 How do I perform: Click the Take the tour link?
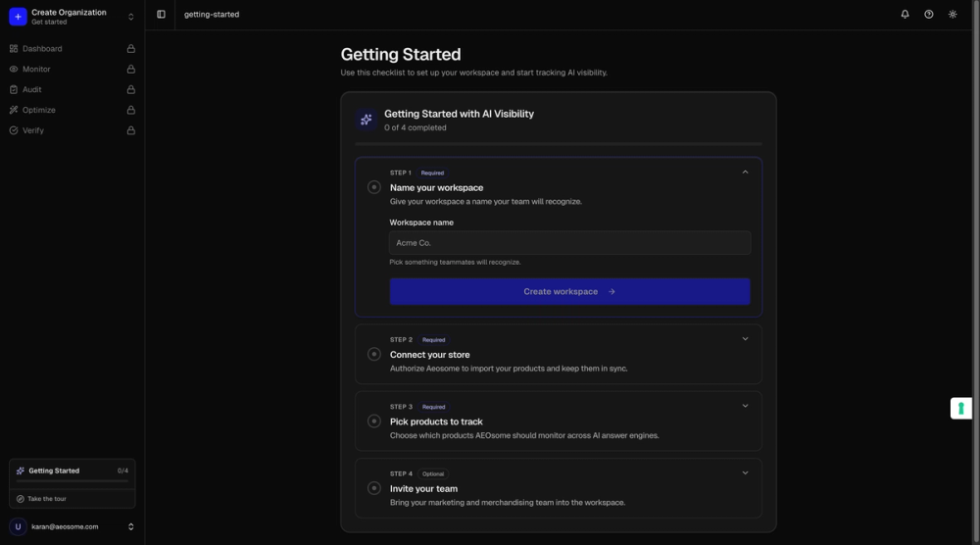[47, 499]
